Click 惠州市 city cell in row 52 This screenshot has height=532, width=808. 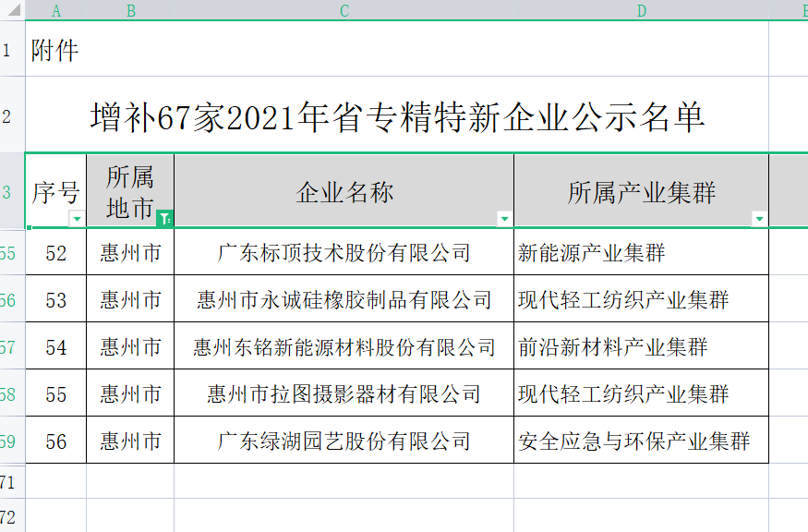tap(130, 252)
